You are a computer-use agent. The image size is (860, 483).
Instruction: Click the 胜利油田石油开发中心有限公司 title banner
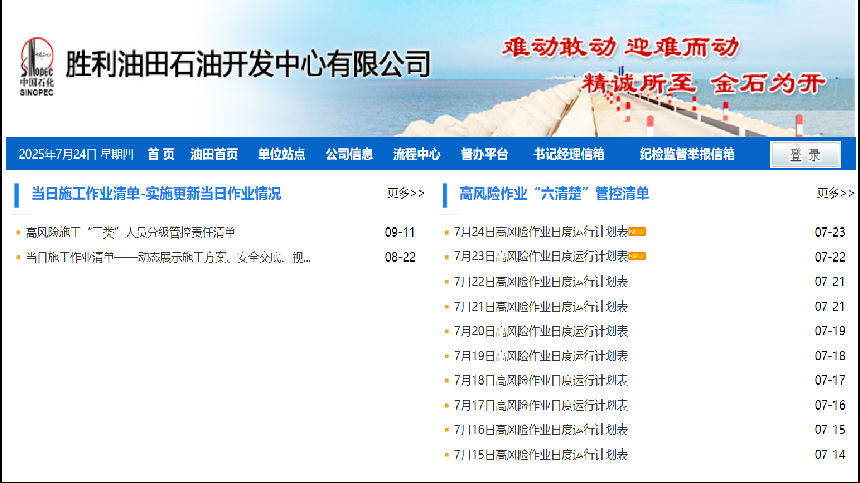(247, 65)
